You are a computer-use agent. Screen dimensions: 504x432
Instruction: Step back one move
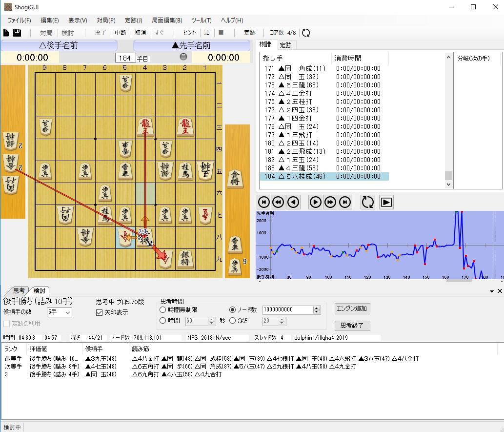coord(293,202)
